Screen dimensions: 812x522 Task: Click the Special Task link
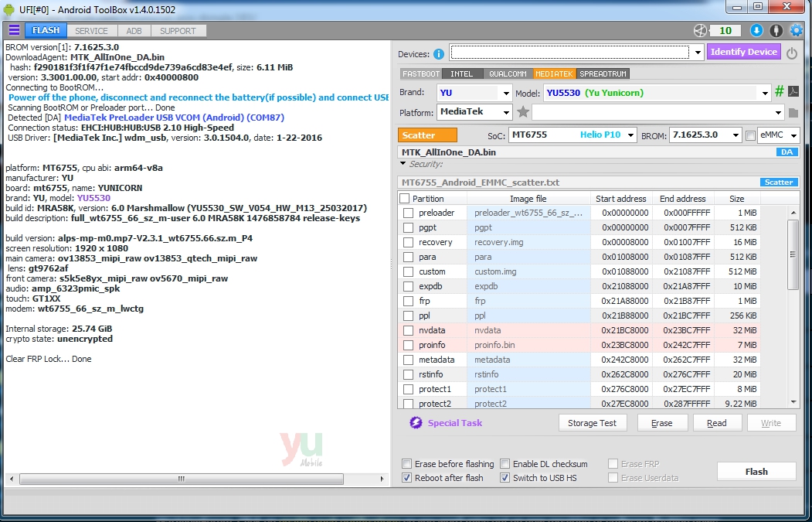(x=455, y=423)
